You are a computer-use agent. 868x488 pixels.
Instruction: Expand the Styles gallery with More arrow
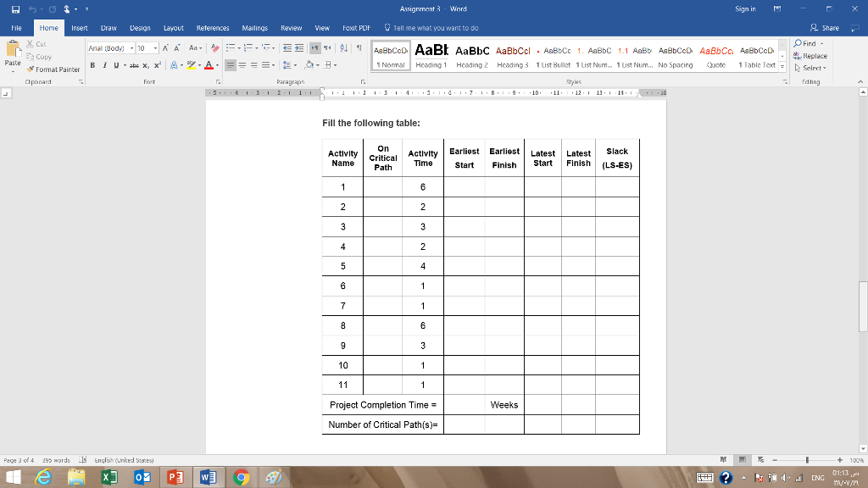[x=782, y=65]
